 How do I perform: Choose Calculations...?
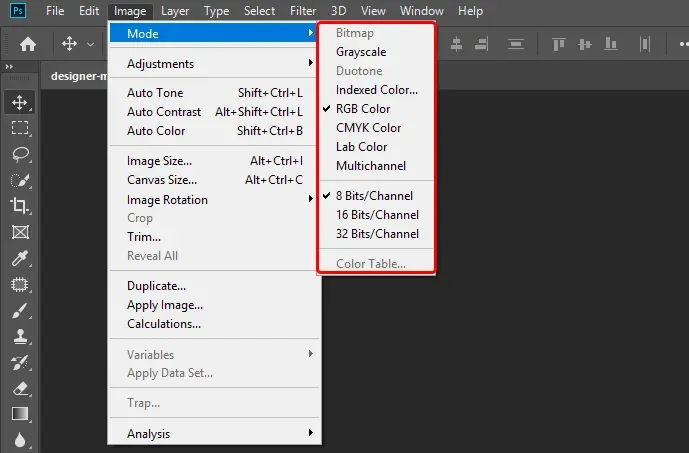click(214, 324)
